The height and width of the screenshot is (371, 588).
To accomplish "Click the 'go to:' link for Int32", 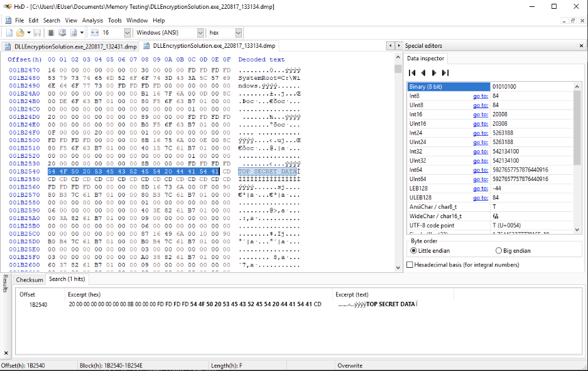I will click(481, 152).
